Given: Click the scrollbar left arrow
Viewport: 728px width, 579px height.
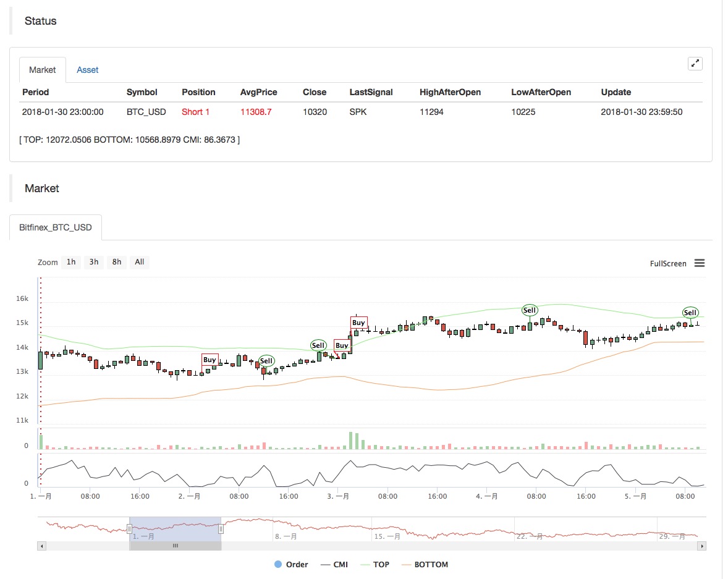Looking at the screenshot, I should point(42,546).
